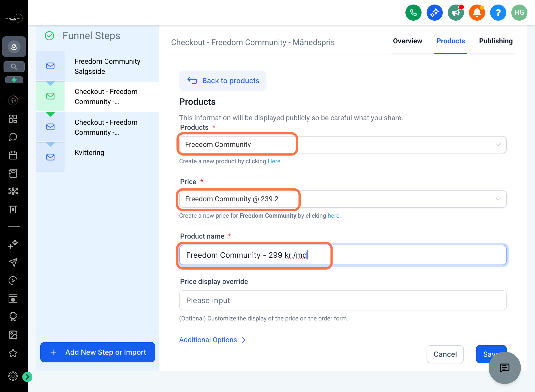Open the Products dropdown showing Freedom Community
The width and height of the screenshot is (535, 392).
[x=343, y=145]
